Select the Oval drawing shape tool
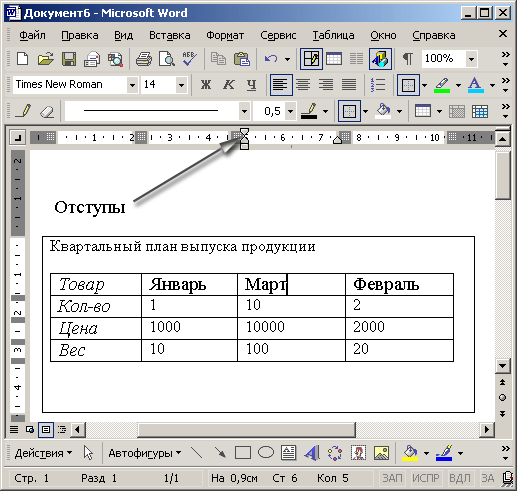The height and width of the screenshot is (491, 517). (x=266, y=453)
